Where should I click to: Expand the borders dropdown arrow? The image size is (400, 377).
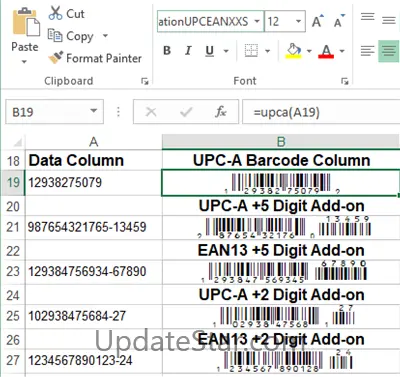tap(267, 51)
